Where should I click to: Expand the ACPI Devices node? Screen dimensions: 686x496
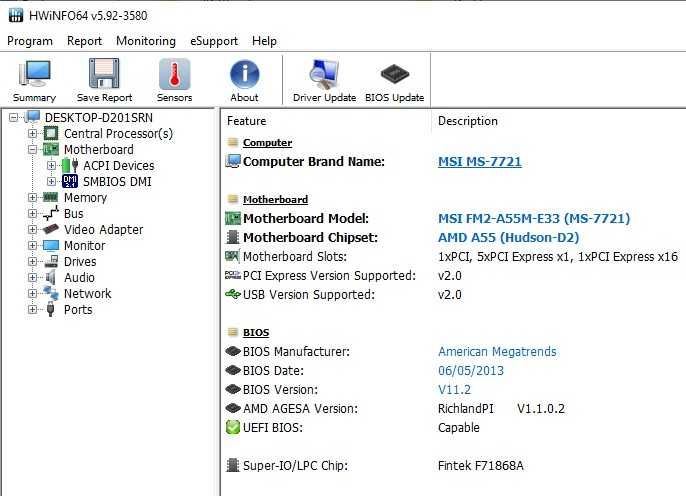click(x=52, y=165)
